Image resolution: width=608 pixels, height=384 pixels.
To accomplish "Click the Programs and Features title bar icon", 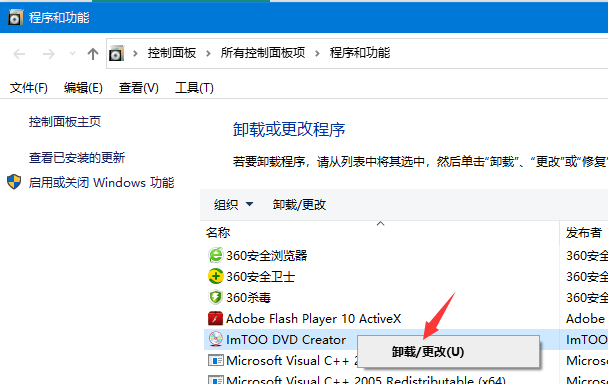I will (15, 17).
